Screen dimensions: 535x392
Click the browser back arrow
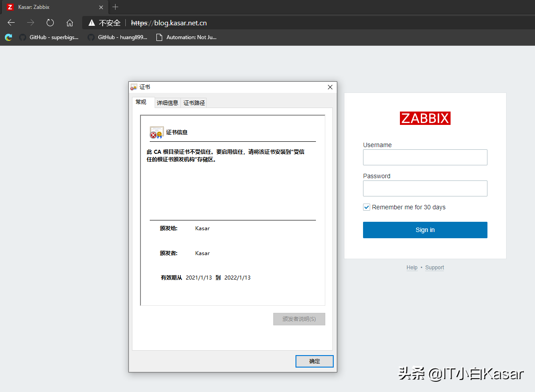click(x=11, y=23)
